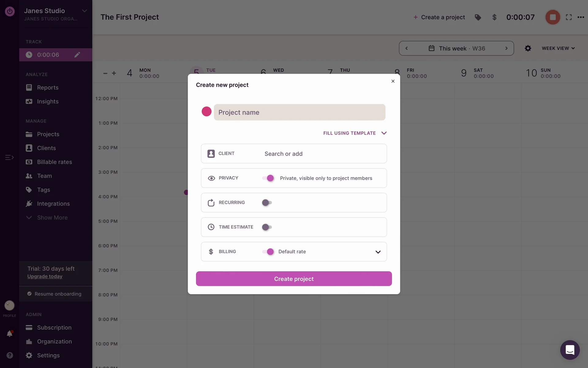Click the tag icon in top bar
The width and height of the screenshot is (588, 368).
[478, 17]
